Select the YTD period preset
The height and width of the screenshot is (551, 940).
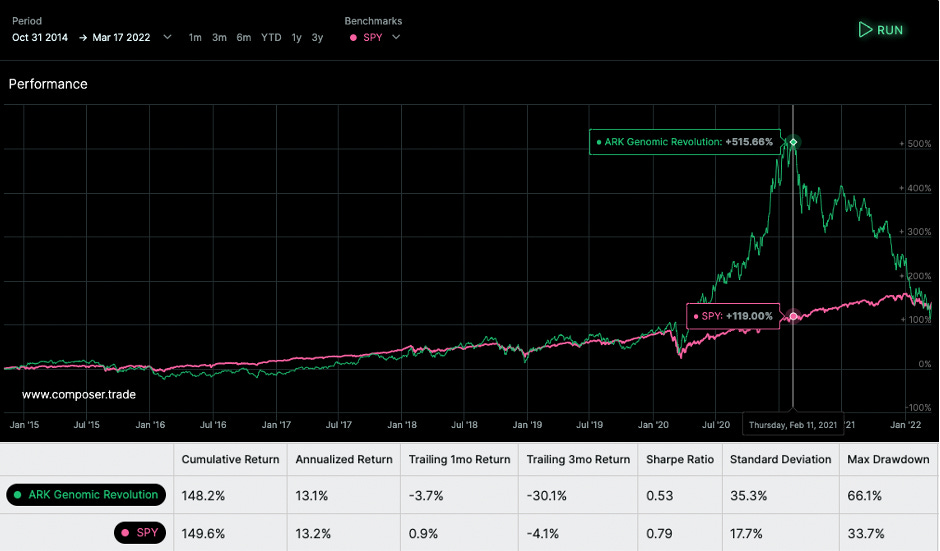pos(271,37)
